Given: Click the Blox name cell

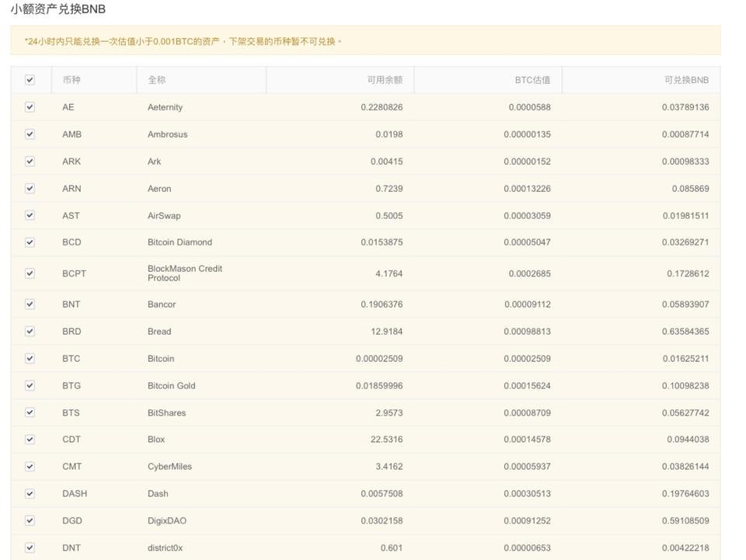Looking at the screenshot, I should 156,440.
